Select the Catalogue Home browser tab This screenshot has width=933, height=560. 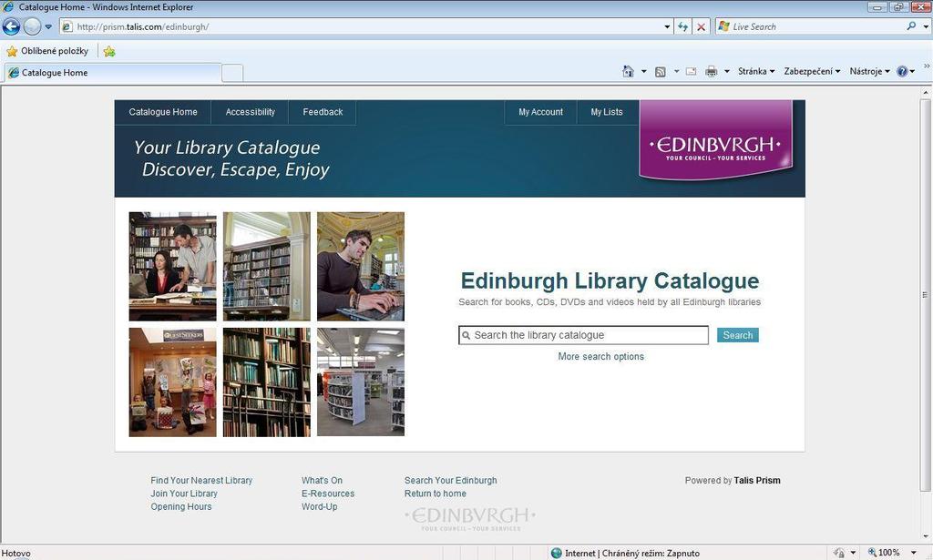[x=113, y=73]
